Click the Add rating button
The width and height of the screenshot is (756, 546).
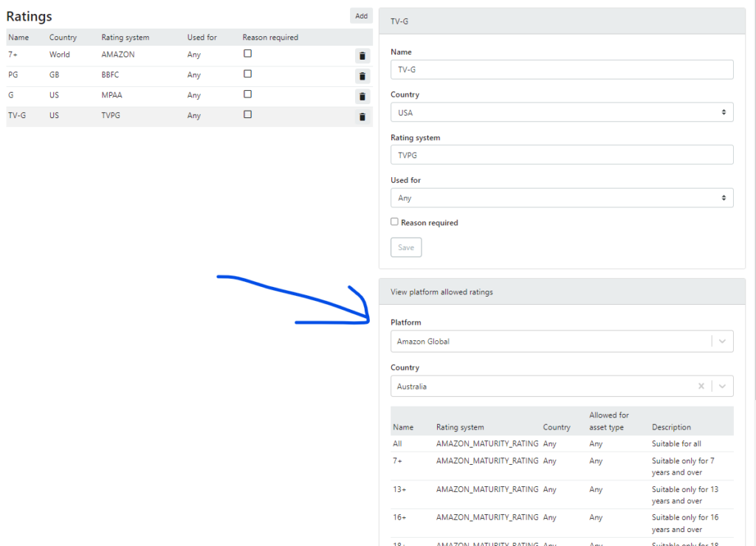tap(361, 15)
